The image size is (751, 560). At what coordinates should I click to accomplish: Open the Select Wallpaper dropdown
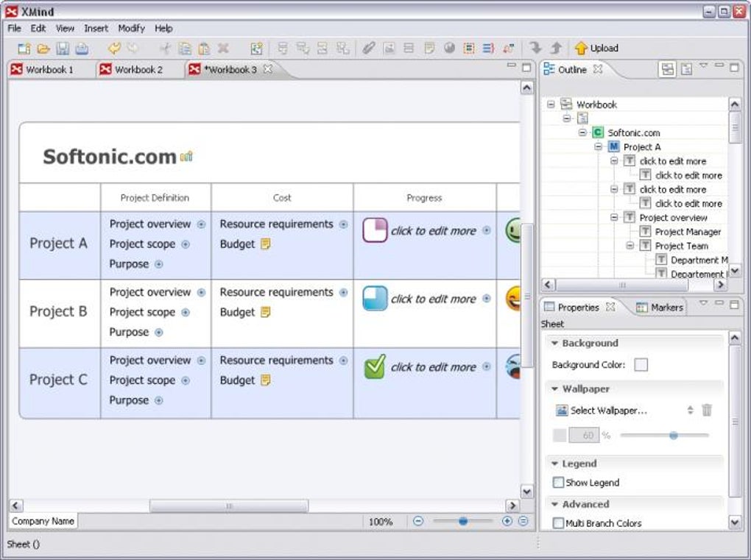pos(690,410)
